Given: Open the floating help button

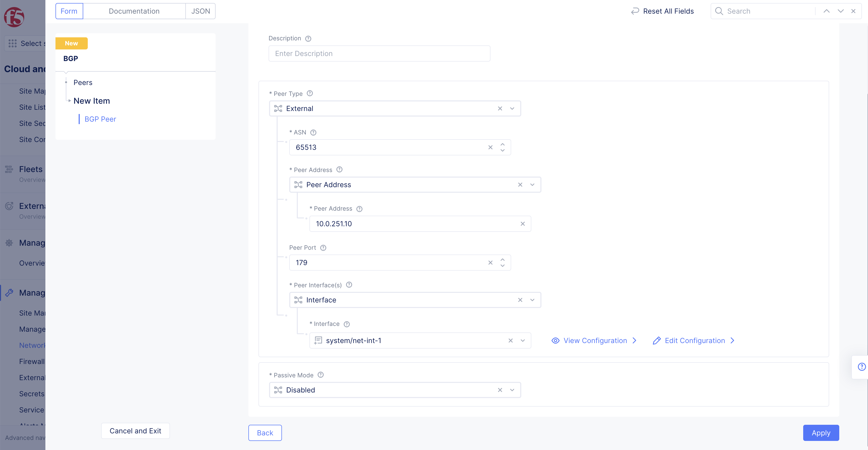Looking at the screenshot, I should point(862,367).
